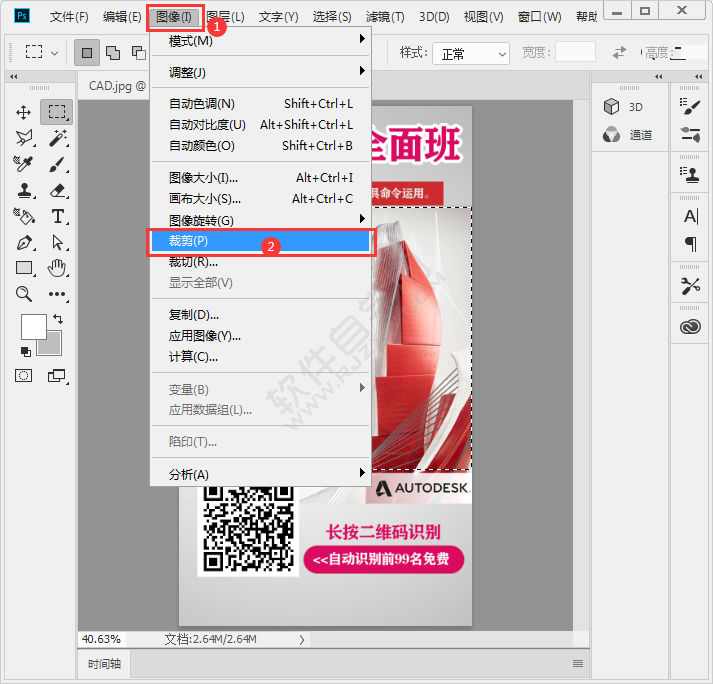Select the Polygonal Lasso tool
Viewport: 713px width, 684px height.
24,138
